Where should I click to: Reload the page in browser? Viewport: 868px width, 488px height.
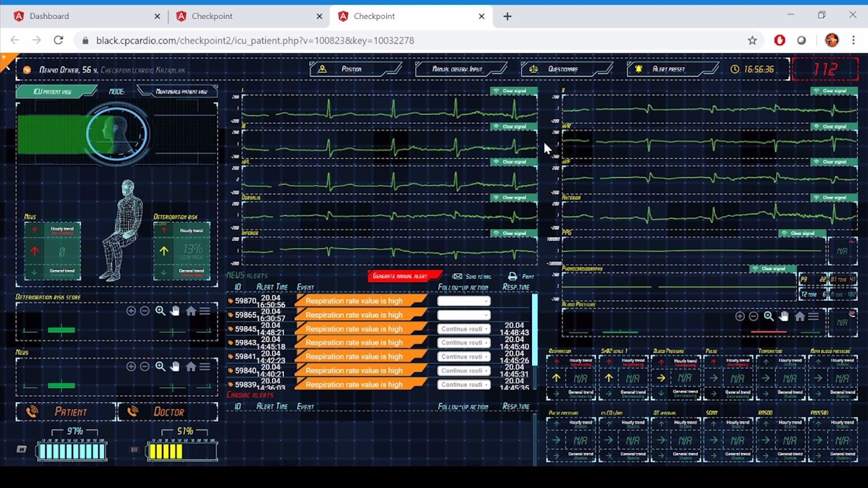tap(59, 41)
